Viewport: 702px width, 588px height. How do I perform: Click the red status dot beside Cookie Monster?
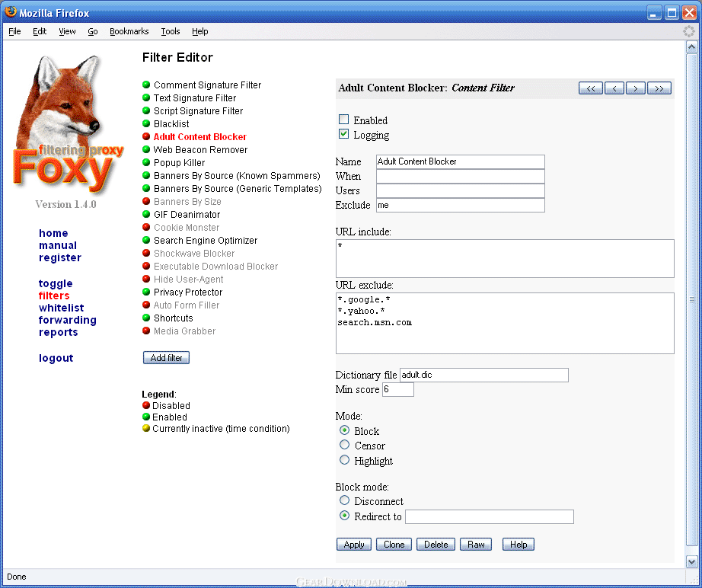pyautogui.click(x=146, y=227)
